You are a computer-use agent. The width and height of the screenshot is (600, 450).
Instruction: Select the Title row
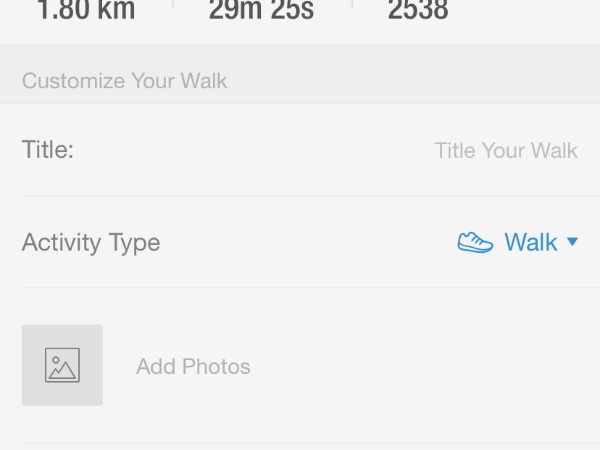[x=300, y=150]
